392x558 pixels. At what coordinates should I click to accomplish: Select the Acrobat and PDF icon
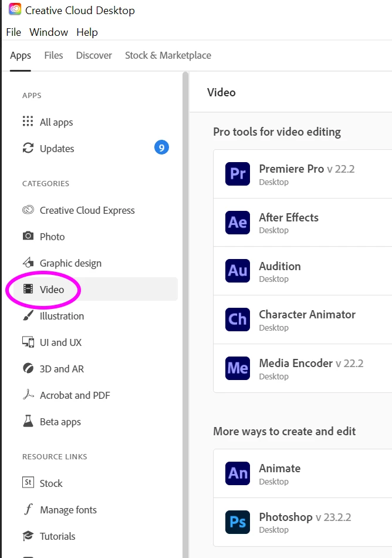pyautogui.click(x=28, y=394)
